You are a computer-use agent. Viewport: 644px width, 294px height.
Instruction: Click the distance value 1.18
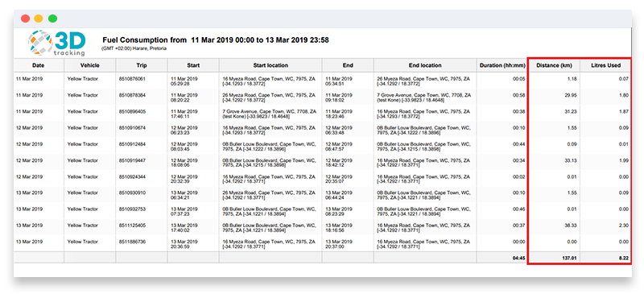coord(572,79)
